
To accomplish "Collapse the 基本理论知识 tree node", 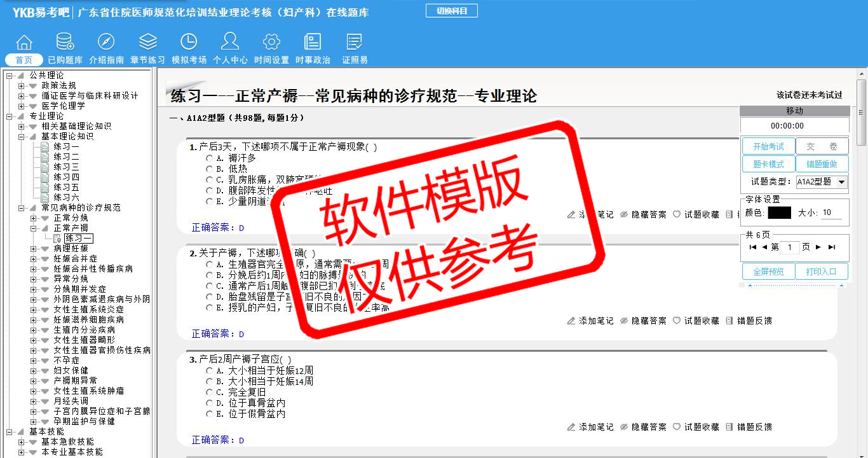I will 22,137.
